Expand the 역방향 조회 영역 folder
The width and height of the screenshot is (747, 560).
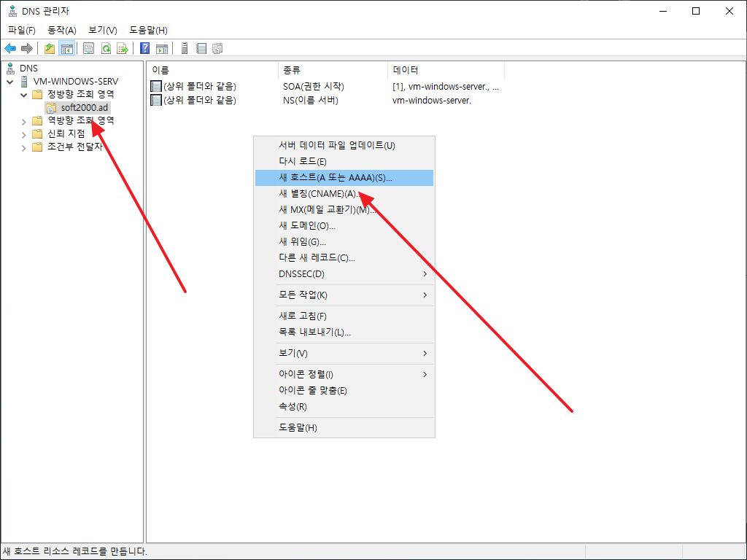click(23, 121)
